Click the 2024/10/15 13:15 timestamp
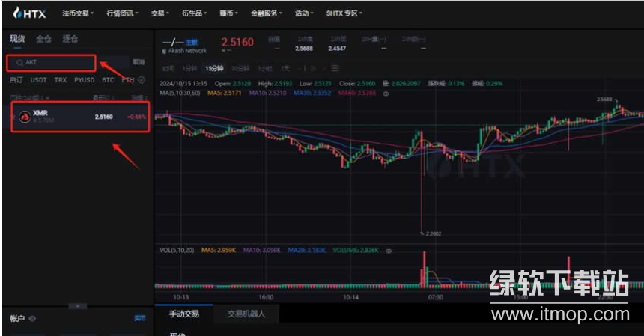The width and height of the screenshot is (644, 336). click(183, 84)
